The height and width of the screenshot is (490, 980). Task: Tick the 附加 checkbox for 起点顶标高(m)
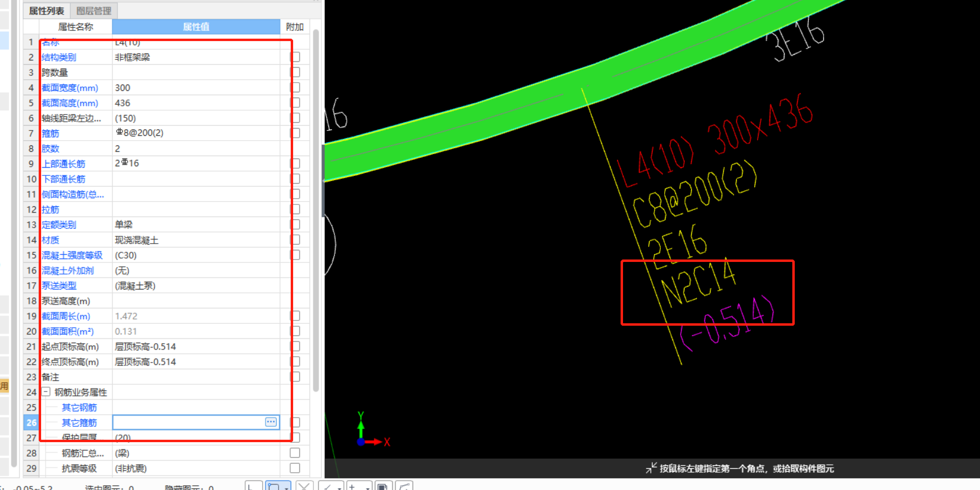tap(295, 346)
